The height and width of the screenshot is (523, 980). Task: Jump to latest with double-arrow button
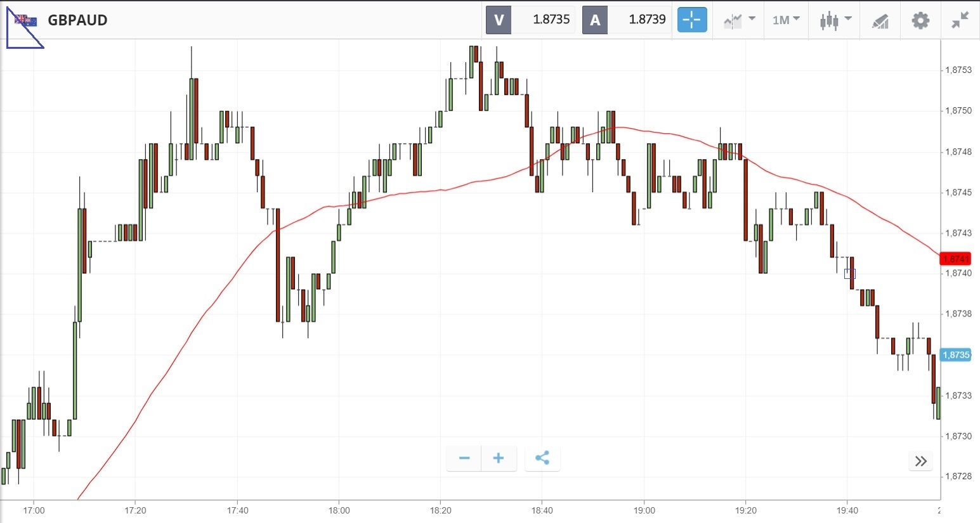(921, 461)
